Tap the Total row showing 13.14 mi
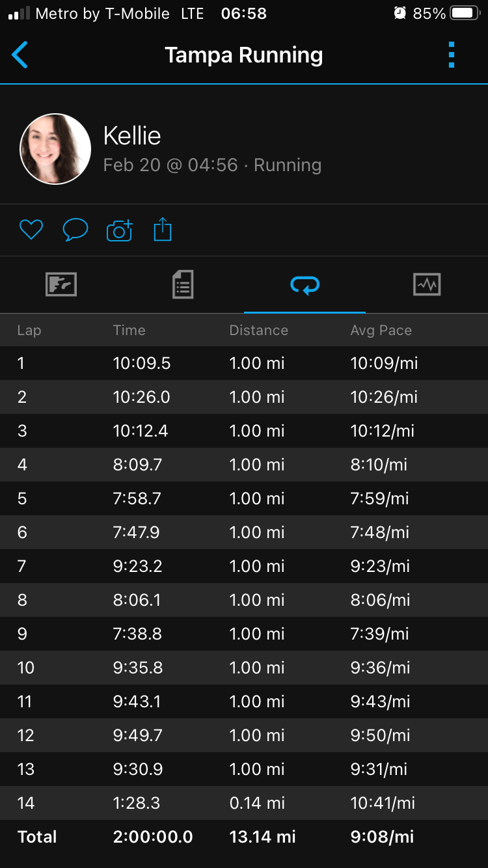The width and height of the screenshot is (488, 868). [244, 837]
